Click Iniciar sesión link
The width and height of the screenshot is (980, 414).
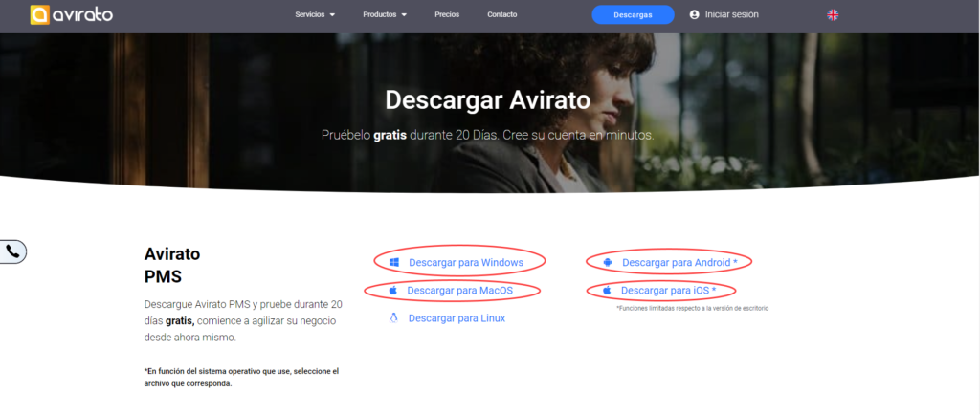732,14
